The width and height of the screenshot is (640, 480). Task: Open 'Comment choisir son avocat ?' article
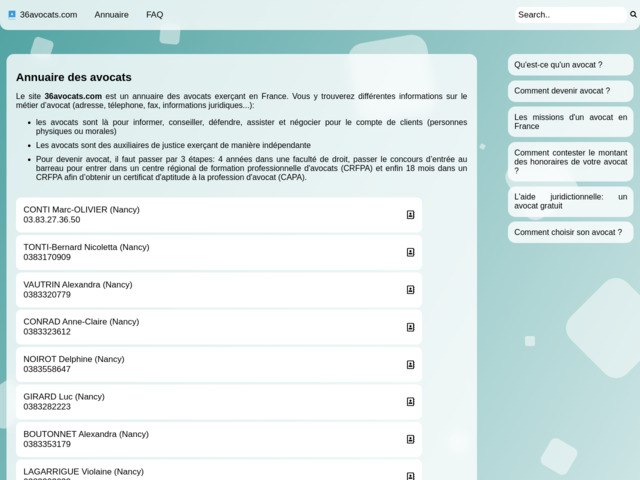pos(570,232)
